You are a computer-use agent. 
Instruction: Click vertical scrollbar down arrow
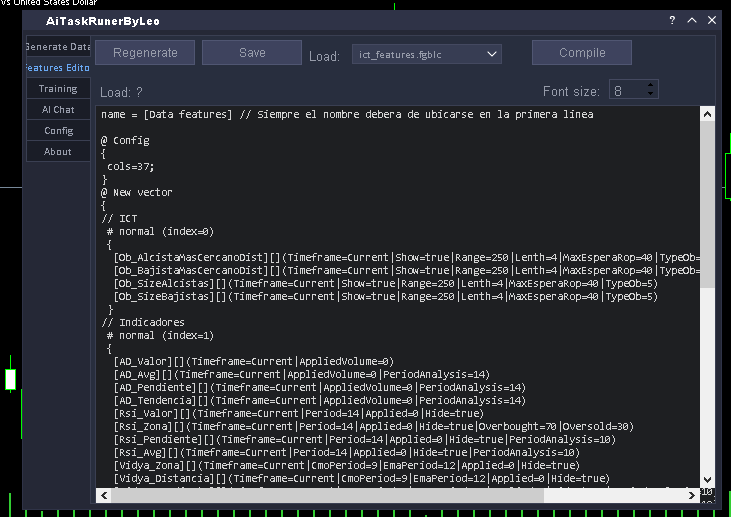[708, 480]
